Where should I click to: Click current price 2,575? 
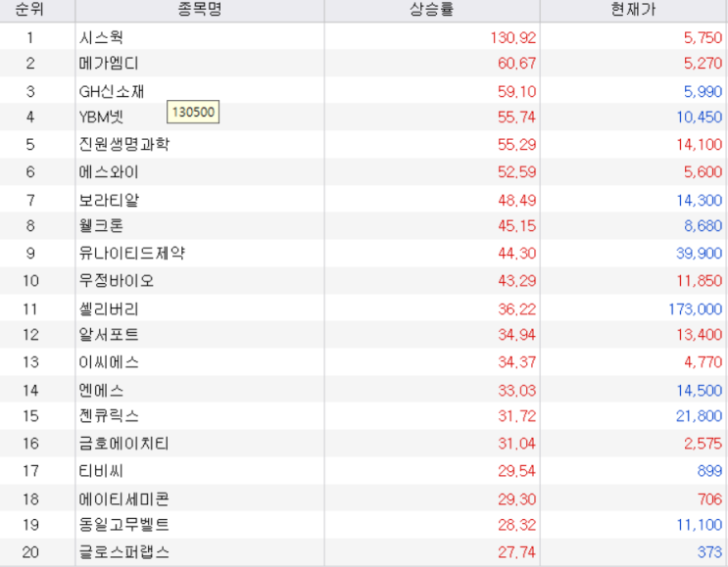[x=703, y=444]
